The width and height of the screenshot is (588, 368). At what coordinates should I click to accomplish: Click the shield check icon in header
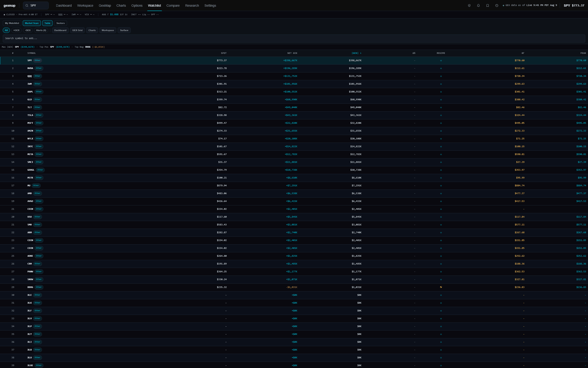pyautogui.click(x=469, y=6)
